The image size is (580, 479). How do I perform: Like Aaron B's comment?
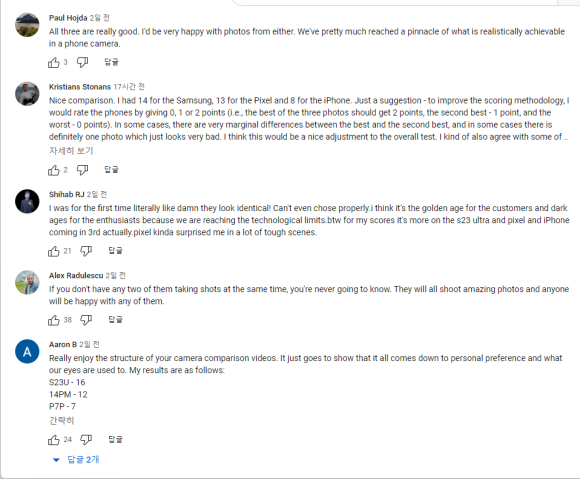[54, 440]
